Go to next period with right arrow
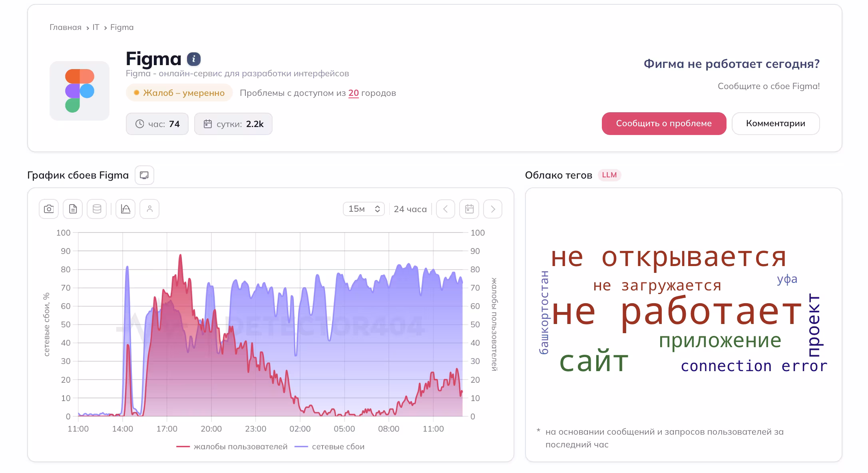The image size is (868, 473). pos(493,209)
